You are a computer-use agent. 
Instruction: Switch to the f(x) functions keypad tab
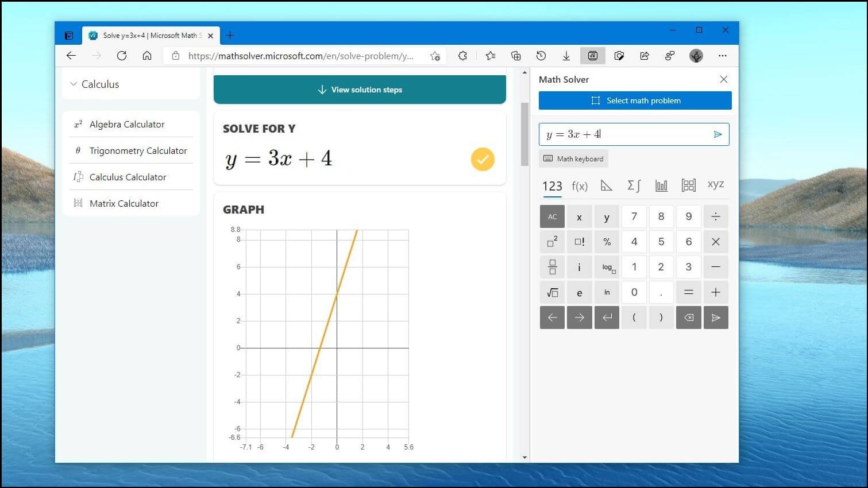pos(580,185)
